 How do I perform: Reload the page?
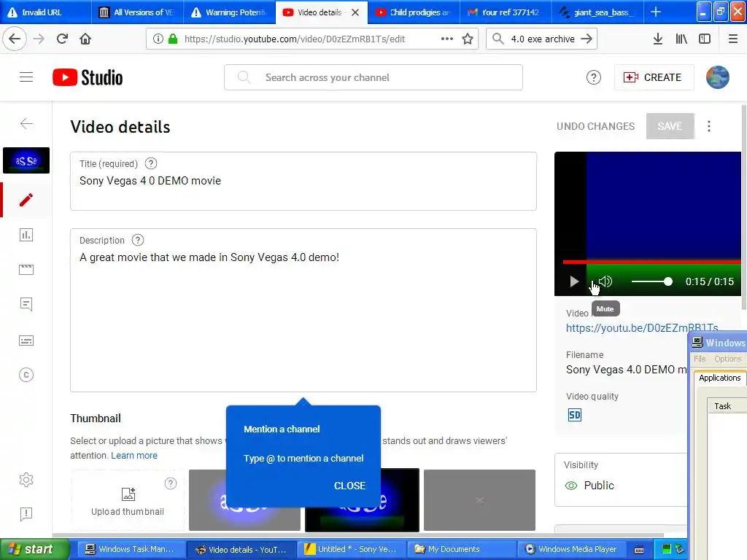click(63, 39)
